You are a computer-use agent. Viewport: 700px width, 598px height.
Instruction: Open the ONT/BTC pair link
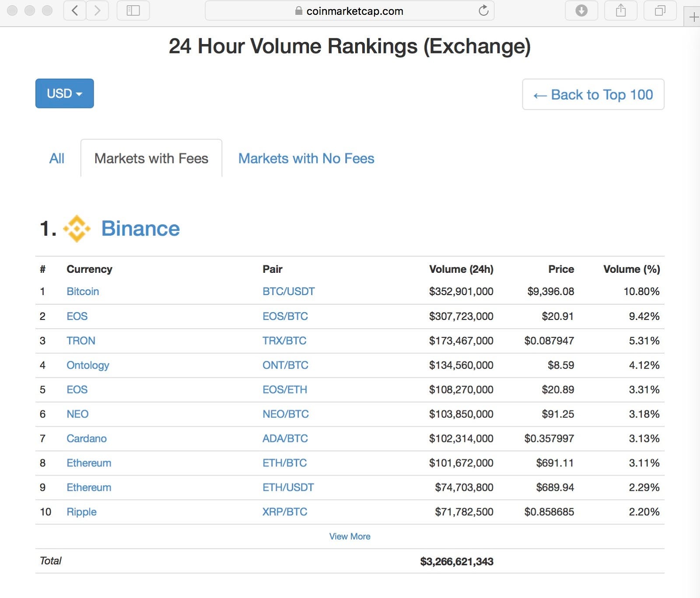[x=285, y=365]
